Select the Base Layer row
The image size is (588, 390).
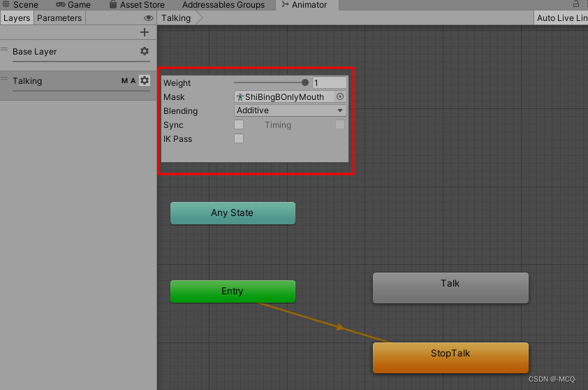pos(78,55)
